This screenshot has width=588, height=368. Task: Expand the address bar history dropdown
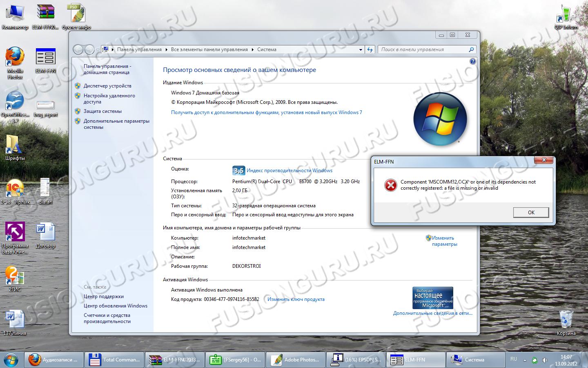pos(361,49)
